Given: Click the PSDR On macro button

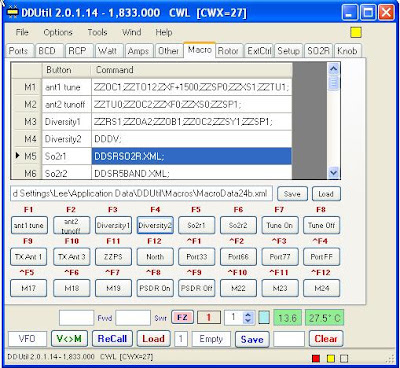Looking at the screenshot, I should pos(155,288).
